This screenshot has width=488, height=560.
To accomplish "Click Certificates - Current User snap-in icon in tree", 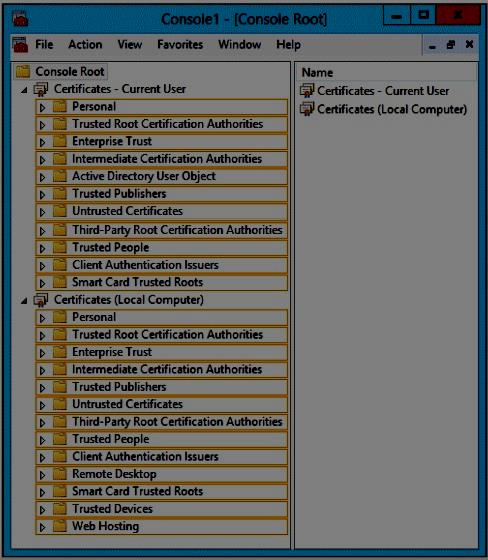I will (x=41, y=89).
